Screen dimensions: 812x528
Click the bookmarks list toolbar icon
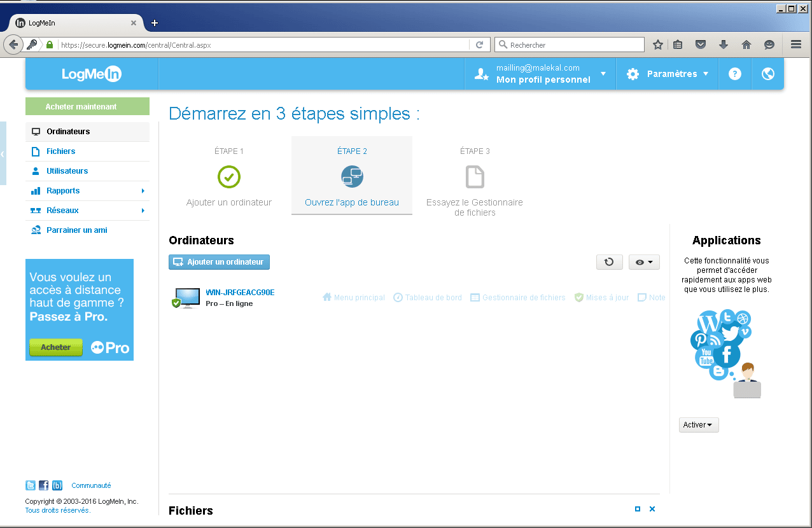[678, 45]
